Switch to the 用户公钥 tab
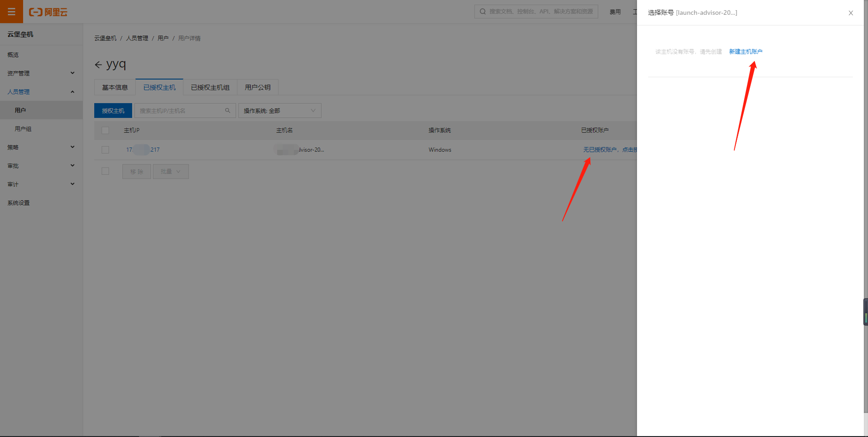Image resolution: width=868 pixels, height=437 pixels. point(258,87)
